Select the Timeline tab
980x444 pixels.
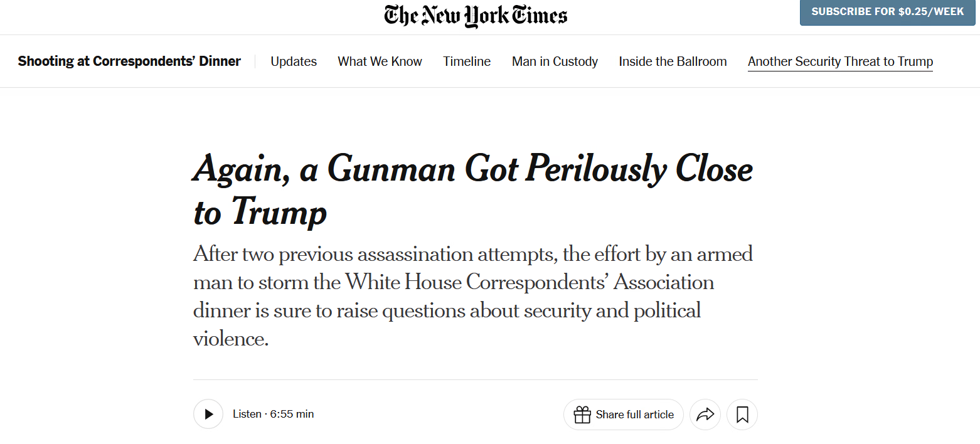pyautogui.click(x=467, y=61)
